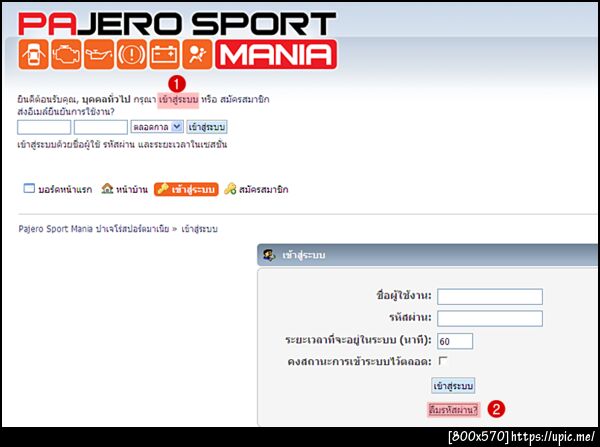
Task: Click the user icon in login panel header
Action: point(269,255)
